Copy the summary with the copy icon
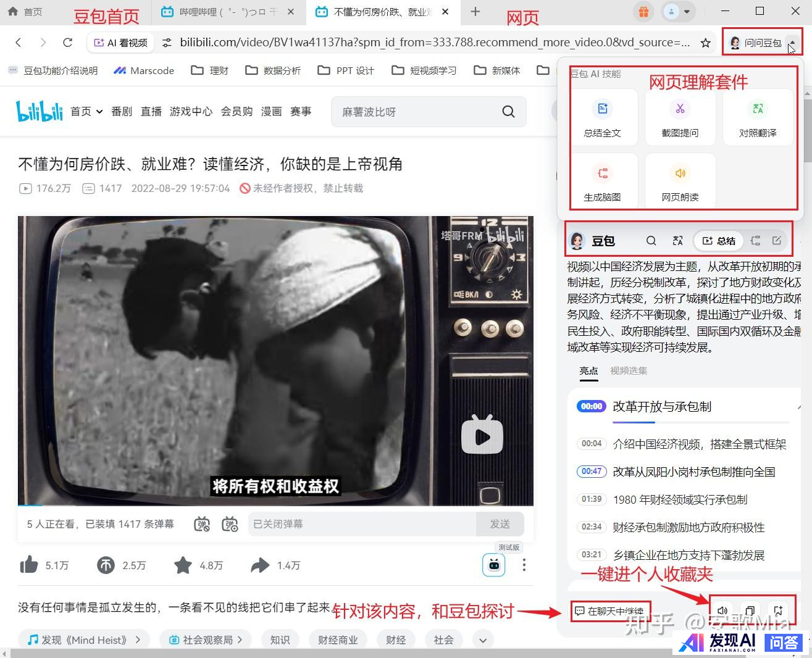The height and width of the screenshot is (658, 812). coord(750,610)
